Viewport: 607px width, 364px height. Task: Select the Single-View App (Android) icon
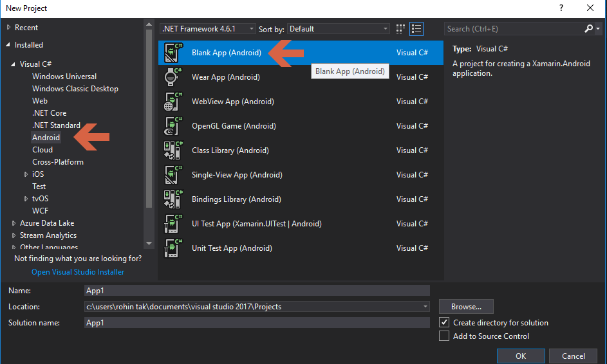pos(173,175)
